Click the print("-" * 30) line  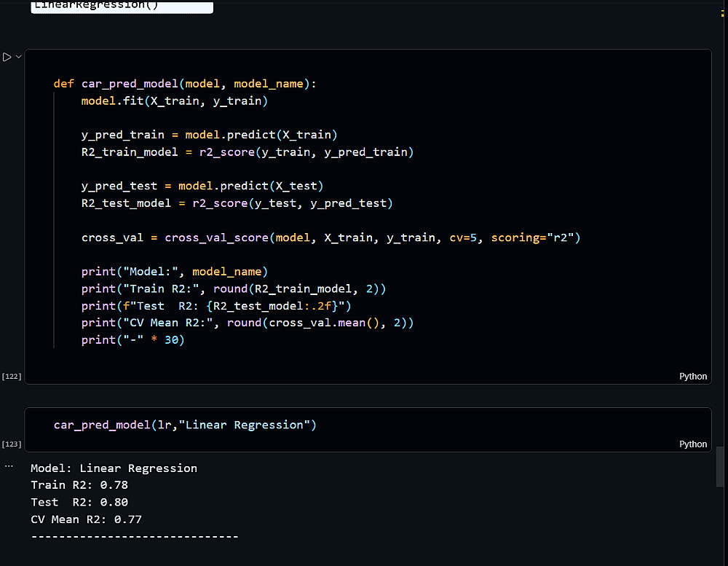[x=132, y=340]
